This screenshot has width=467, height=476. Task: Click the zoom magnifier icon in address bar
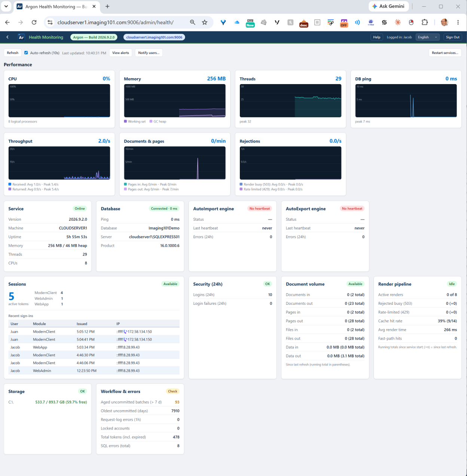pyautogui.click(x=193, y=22)
